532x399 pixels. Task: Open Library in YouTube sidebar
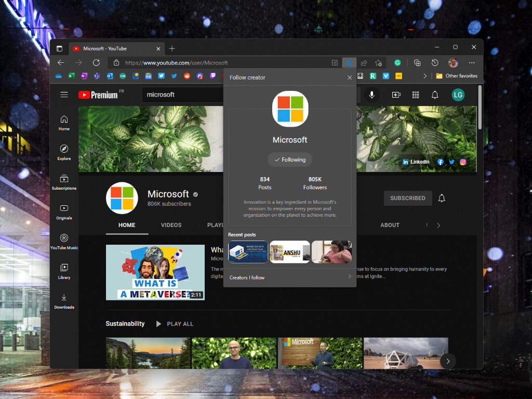(64, 271)
